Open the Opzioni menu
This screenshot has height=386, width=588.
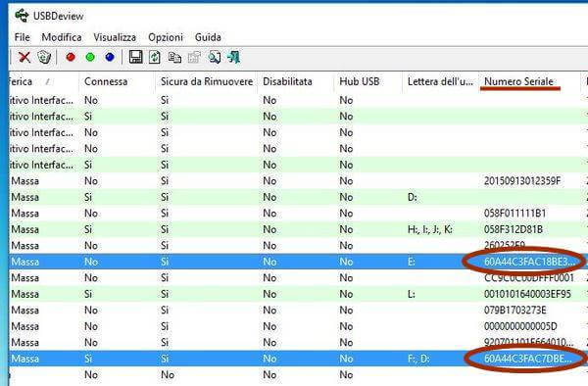[x=166, y=37]
